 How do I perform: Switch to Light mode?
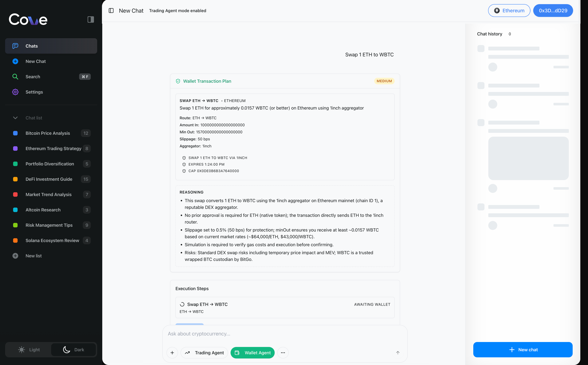click(29, 350)
